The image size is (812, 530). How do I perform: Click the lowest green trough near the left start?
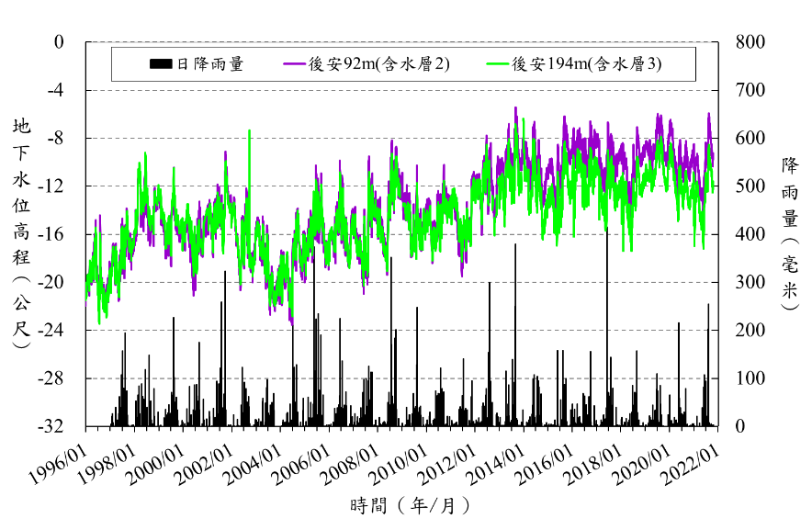point(99,321)
